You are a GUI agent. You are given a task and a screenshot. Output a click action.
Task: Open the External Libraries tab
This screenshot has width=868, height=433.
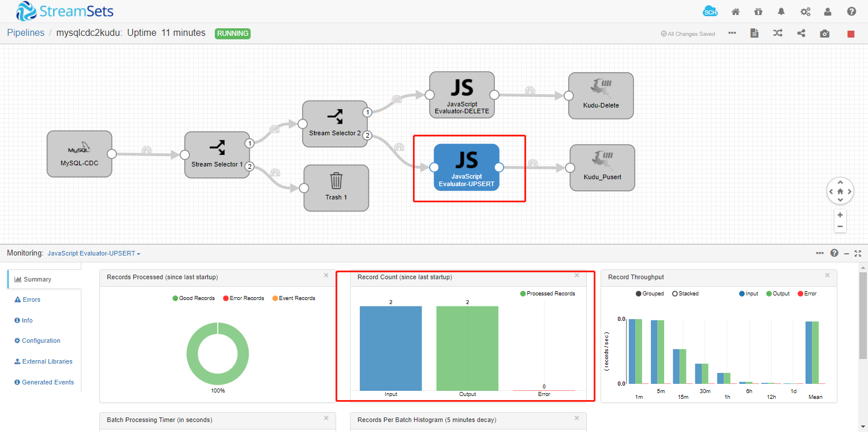tap(44, 361)
